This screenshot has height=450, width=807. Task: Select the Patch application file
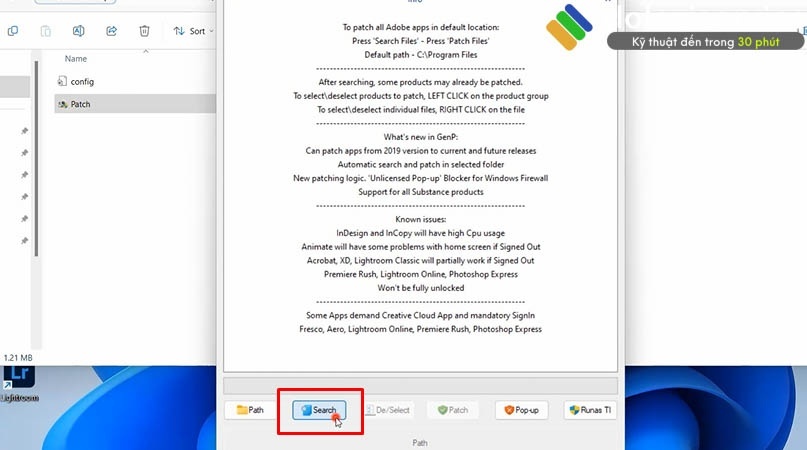(x=80, y=104)
